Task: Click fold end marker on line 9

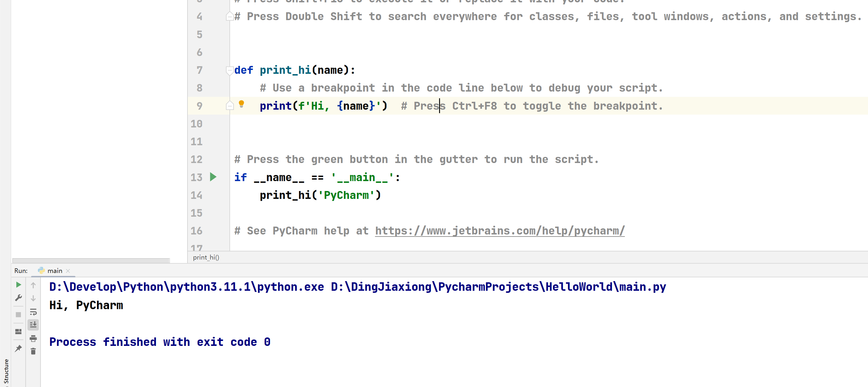Action: (229, 106)
